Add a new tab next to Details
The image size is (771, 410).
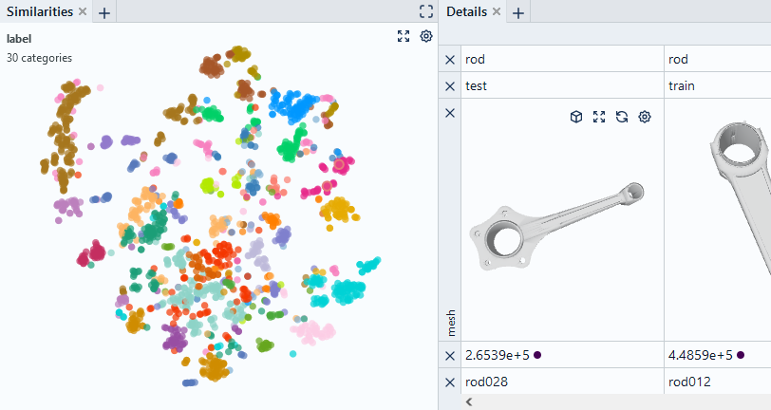click(x=518, y=13)
